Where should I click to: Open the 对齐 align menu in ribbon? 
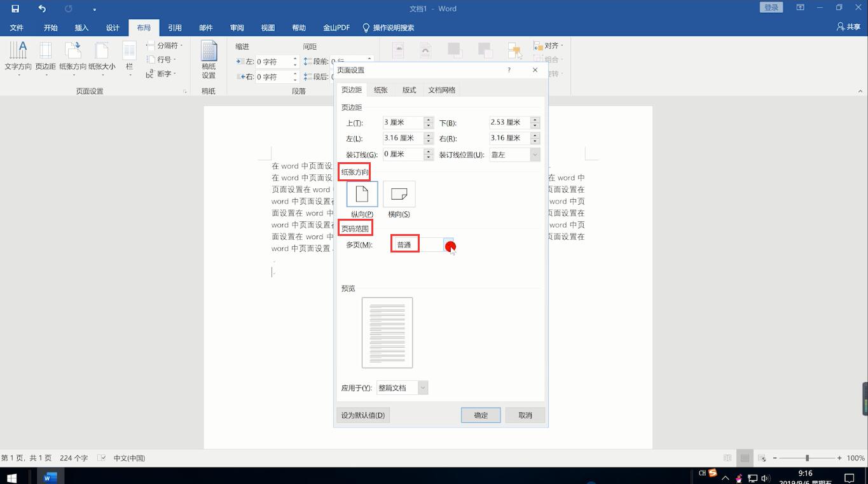click(549, 45)
